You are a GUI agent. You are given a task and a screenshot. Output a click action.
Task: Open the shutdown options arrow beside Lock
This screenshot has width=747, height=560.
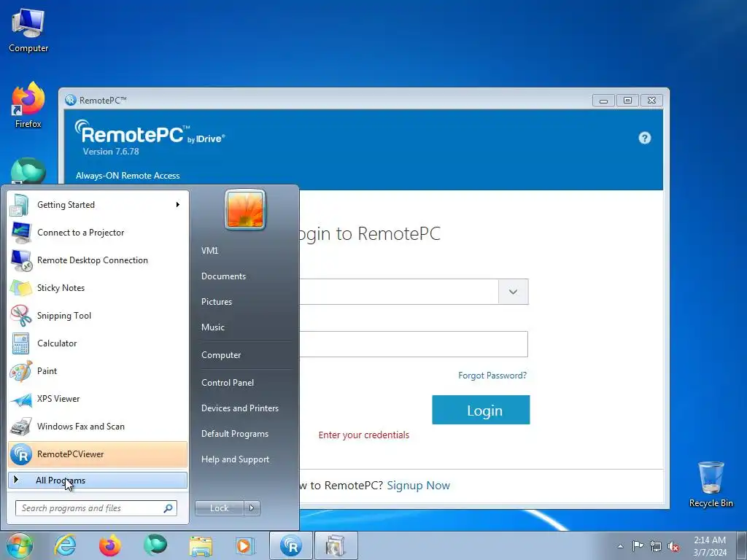click(252, 508)
